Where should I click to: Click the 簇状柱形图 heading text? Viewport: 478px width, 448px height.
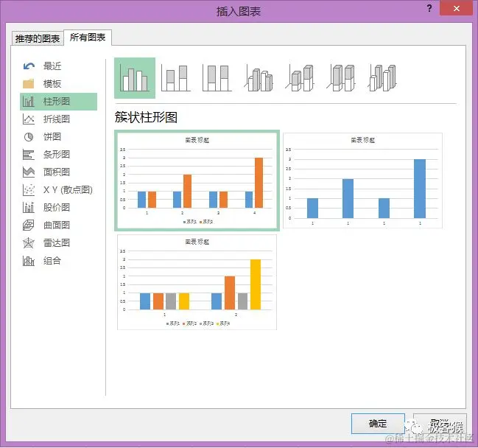point(146,117)
